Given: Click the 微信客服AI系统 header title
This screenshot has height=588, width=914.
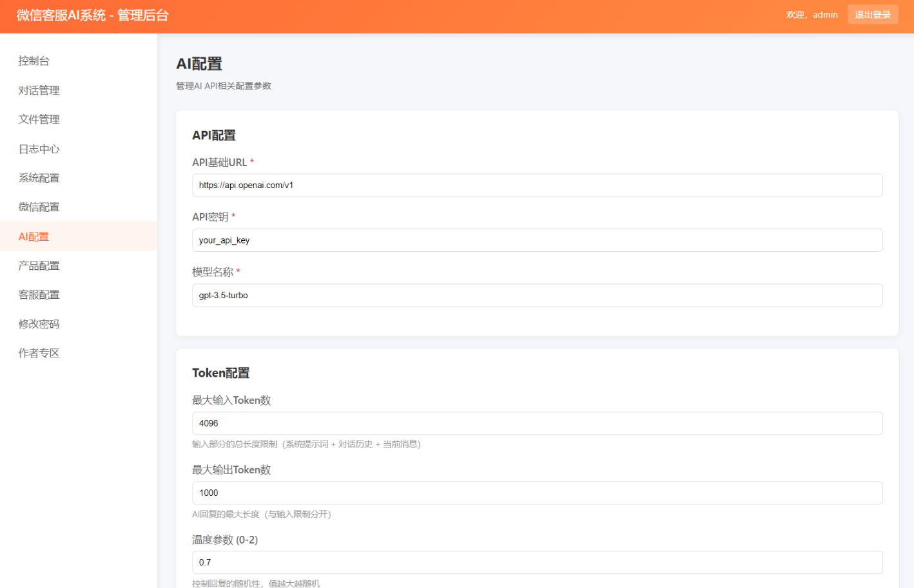Looking at the screenshot, I should (93, 15).
